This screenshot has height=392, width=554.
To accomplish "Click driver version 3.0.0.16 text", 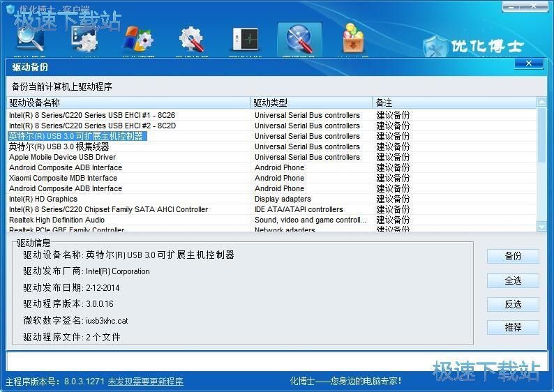I will (x=100, y=303).
